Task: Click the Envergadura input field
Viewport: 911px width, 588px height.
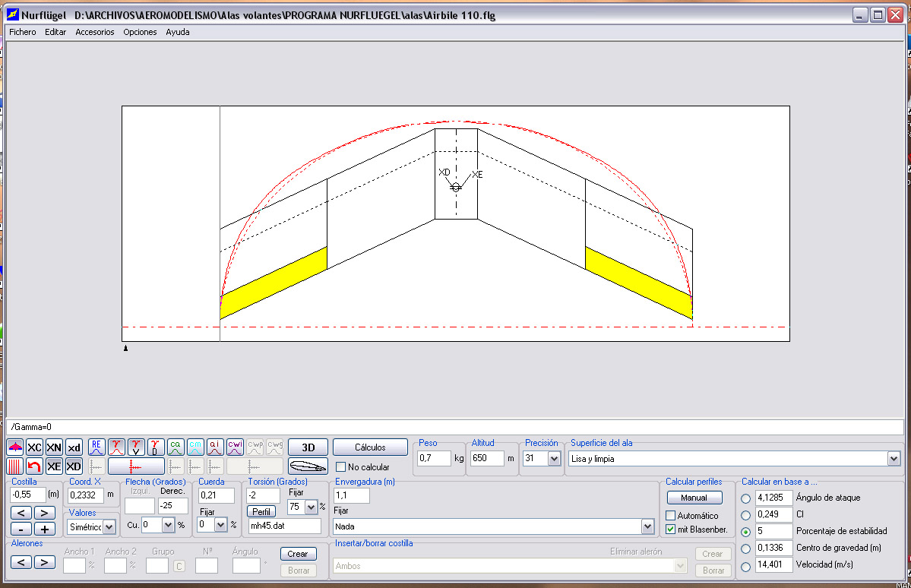Action: pos(352,495)
